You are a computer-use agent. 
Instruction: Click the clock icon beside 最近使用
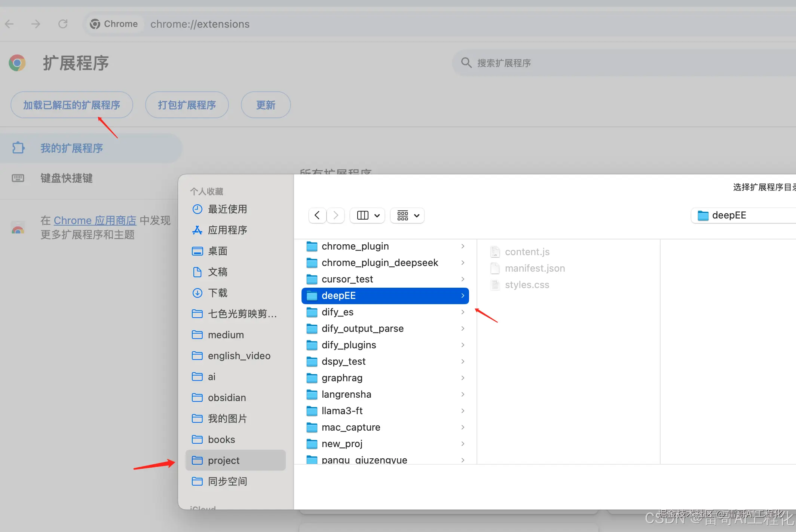tap(197, 209)
